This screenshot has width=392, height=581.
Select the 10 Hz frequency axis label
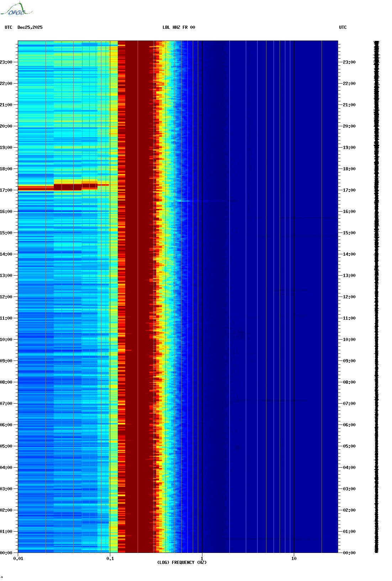pos(294,559)
